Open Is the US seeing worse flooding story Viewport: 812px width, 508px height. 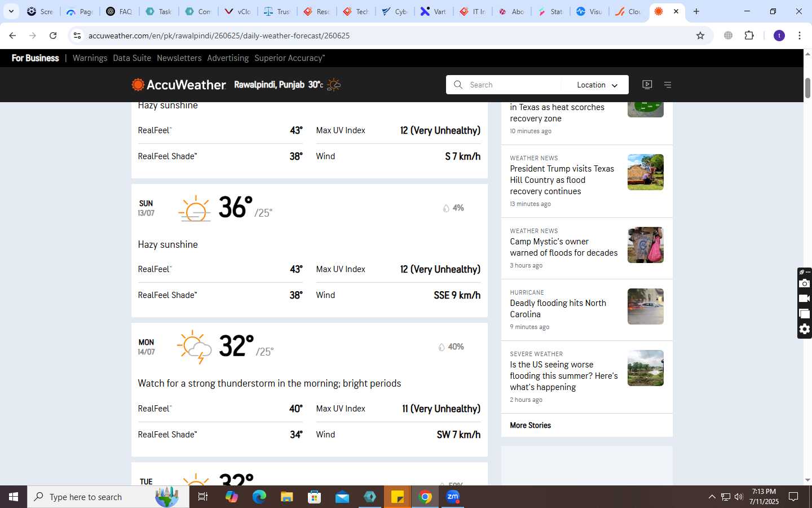(x=564, y=376)
